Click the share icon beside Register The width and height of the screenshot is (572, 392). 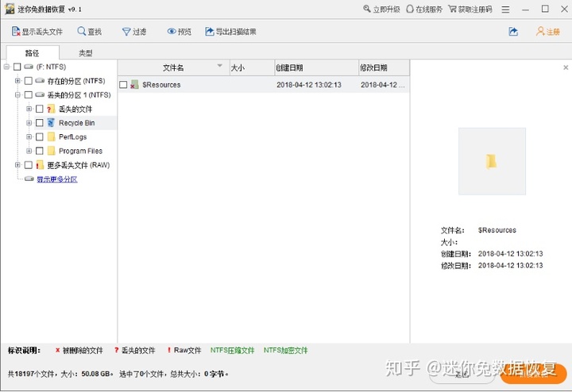[x=513, y=32]
